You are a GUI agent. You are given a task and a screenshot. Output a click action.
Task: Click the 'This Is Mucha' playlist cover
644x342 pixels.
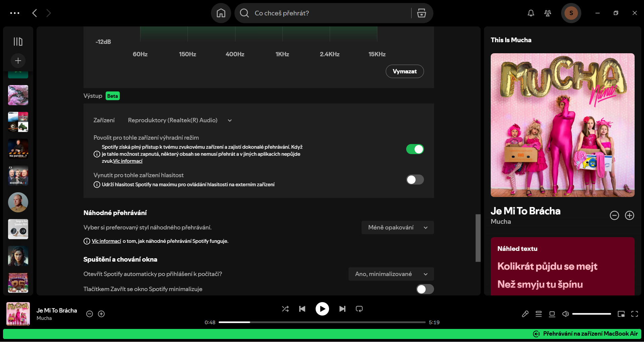[x=562, y=125]
